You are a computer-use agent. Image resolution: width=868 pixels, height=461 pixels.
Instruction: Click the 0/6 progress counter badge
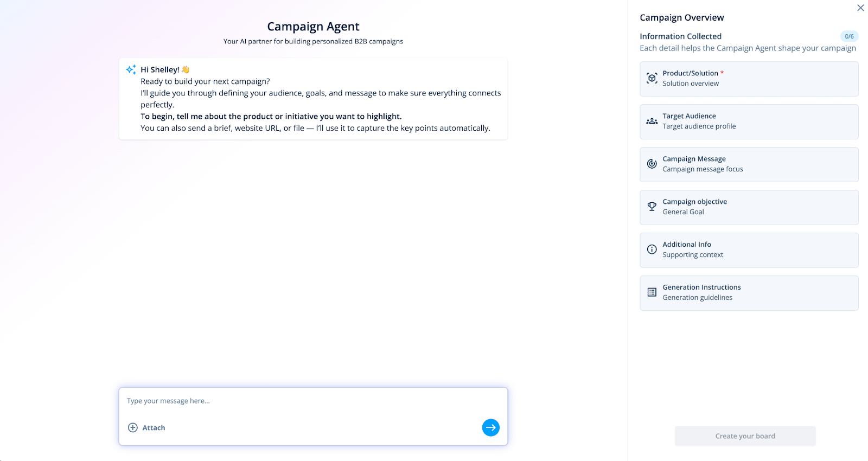coord(849,36)
